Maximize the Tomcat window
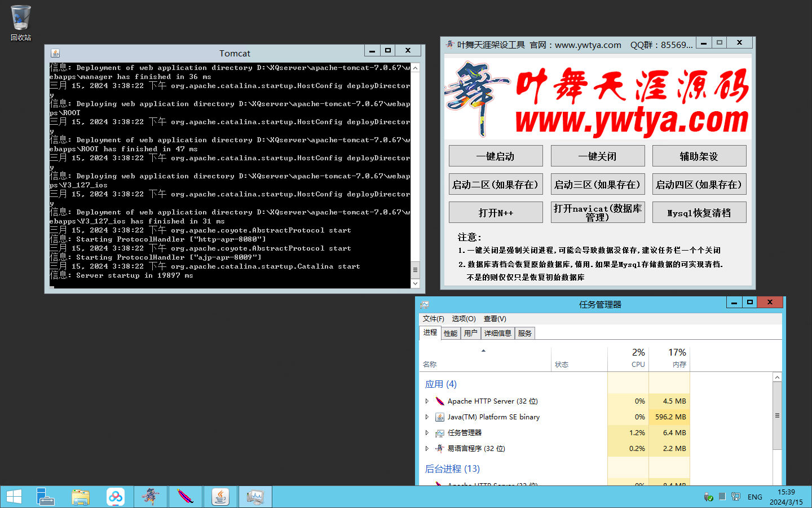The image size is (812, 508). [388, 51]
